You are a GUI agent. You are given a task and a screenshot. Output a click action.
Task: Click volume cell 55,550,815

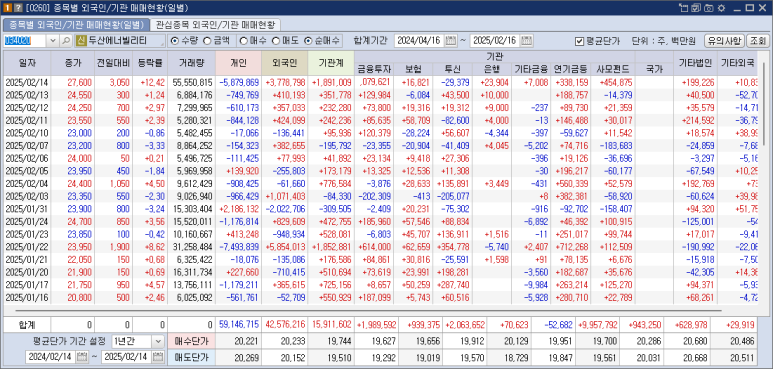(x=192, y=82)
